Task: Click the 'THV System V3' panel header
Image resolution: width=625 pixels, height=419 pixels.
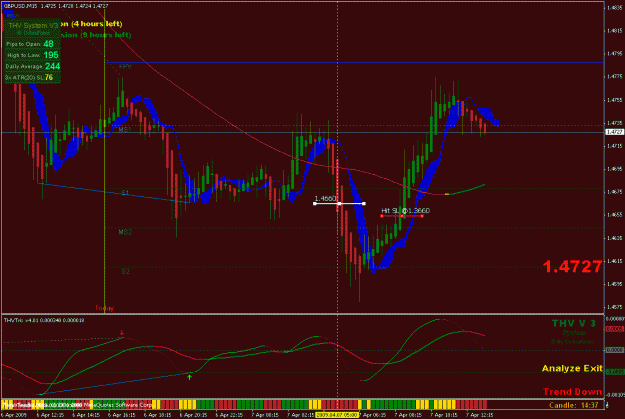Action: [33, 26]
